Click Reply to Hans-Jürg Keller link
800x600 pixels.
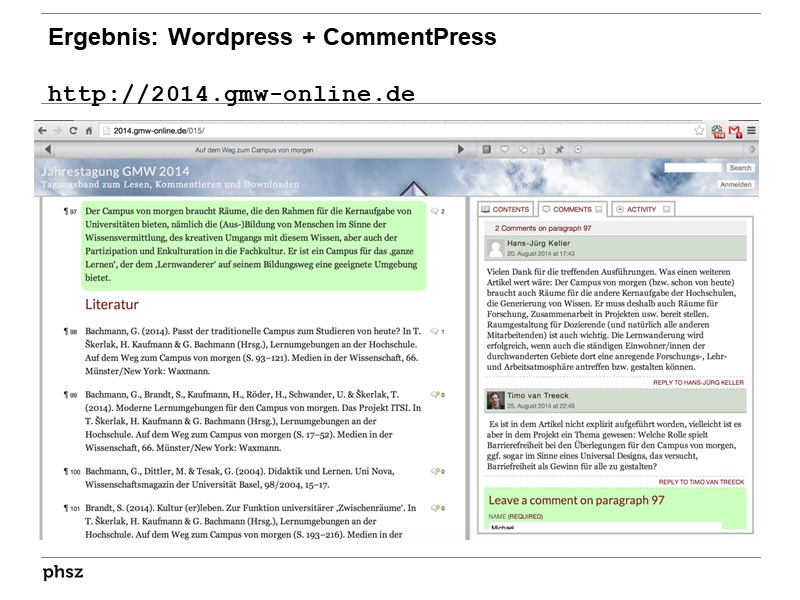pyautogui.click(x=699, y=382)
